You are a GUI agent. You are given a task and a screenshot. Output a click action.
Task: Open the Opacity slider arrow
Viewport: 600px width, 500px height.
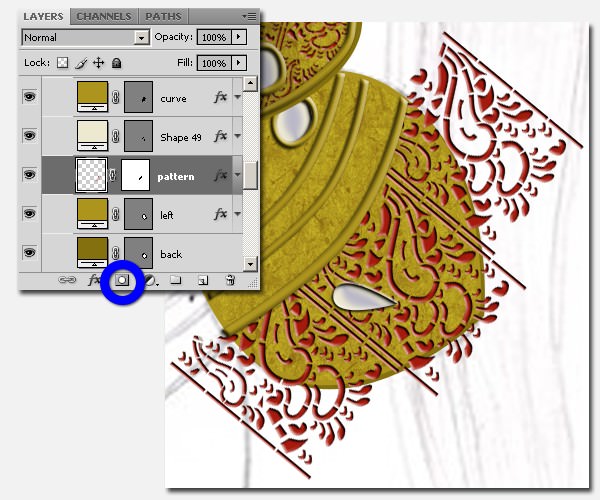tap(239, 37)
